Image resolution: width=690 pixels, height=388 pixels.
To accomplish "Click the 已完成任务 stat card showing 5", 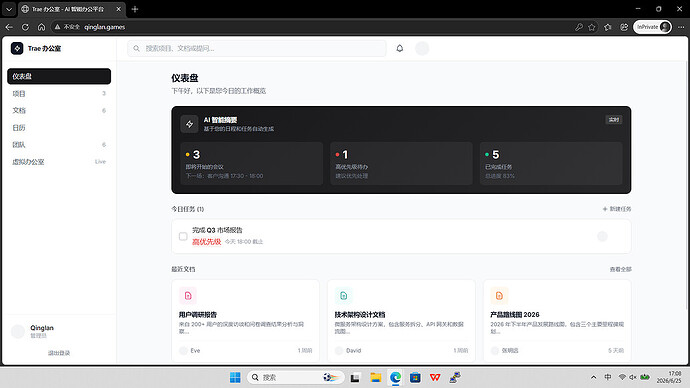I will tap(551, 163).
